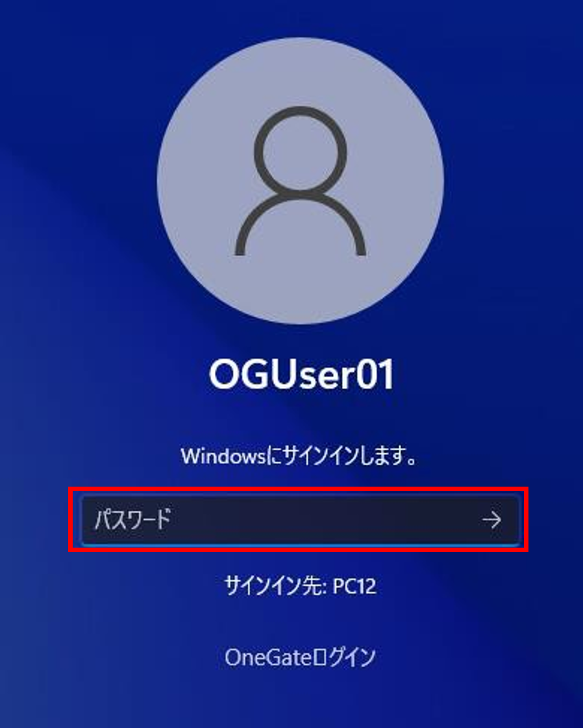Viewport: 583px width, 728px height.
Task: Click the user silhouette avatar icon
Action: coord(301,181)
